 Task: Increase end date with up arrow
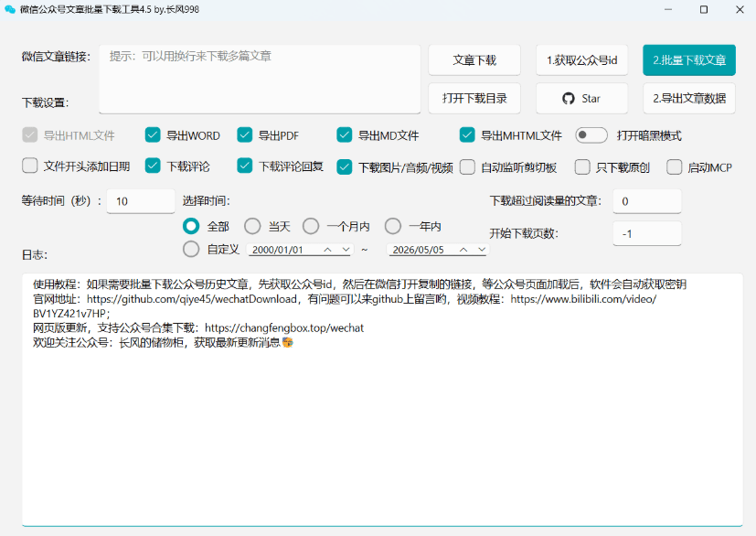click(x=463, y=250)
